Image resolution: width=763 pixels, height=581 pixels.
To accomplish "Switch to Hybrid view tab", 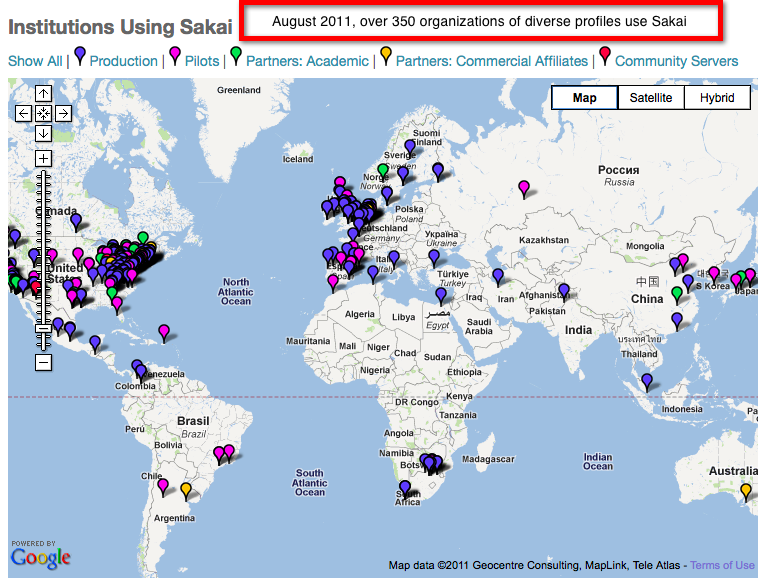I will pos(717,98).
